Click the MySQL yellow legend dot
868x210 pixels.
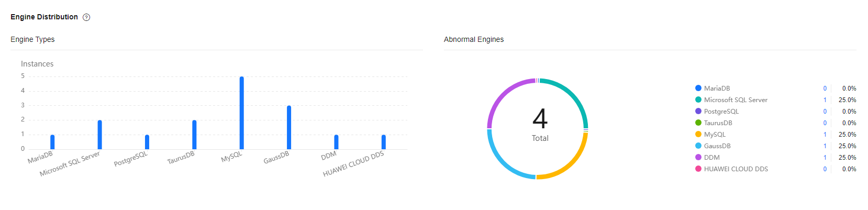point(698,134)
